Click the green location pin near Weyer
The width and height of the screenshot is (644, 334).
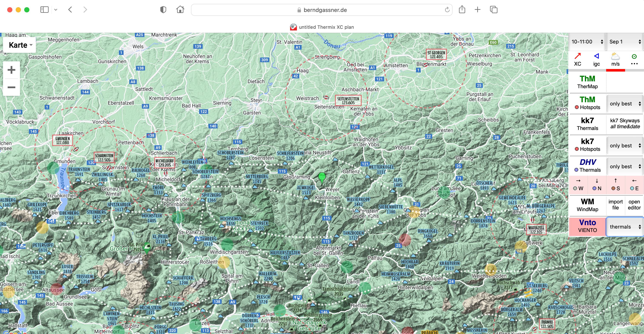(322, 177)
